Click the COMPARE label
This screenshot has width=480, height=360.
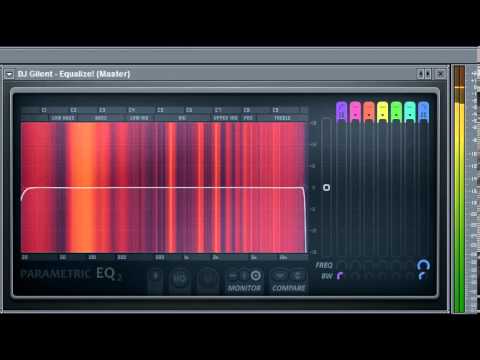click(289, 288)
